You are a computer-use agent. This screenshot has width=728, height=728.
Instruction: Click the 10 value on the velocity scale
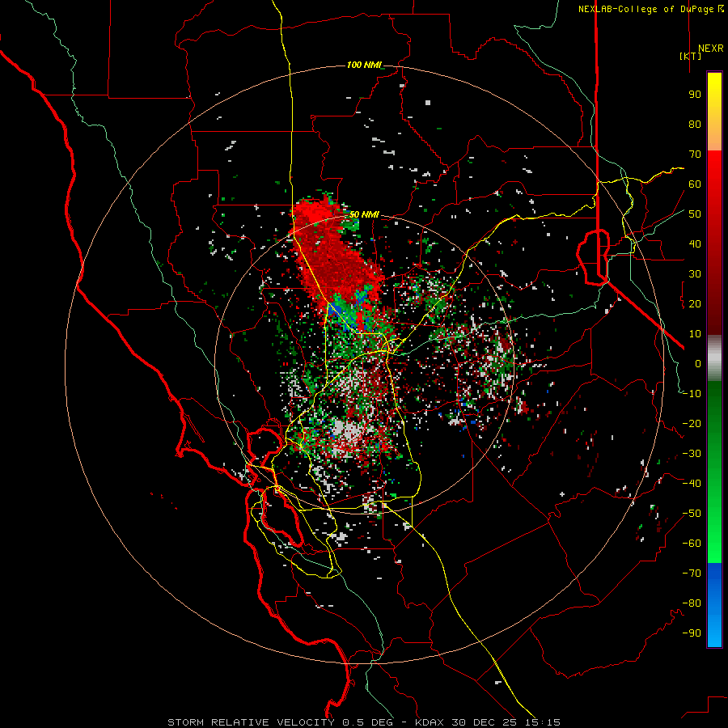tap(695, 334)
